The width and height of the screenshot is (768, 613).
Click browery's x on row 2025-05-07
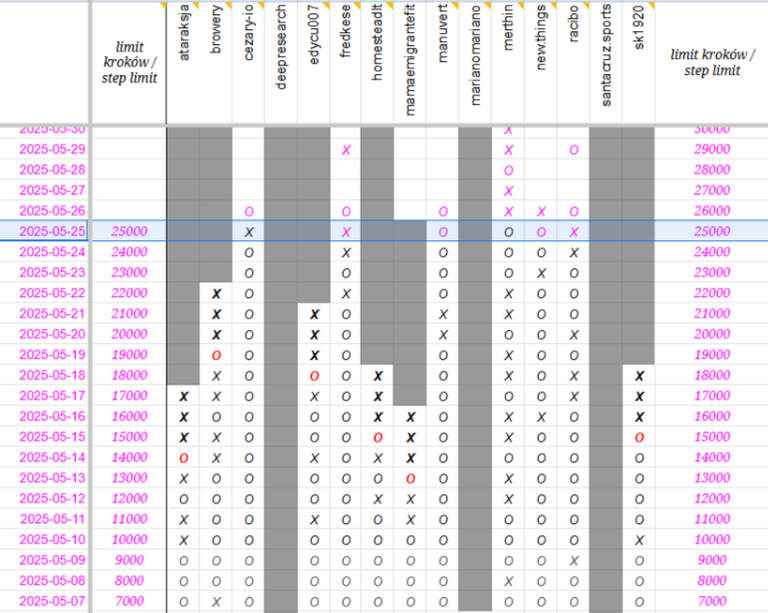pyautogui.click(x=216, y=602)
